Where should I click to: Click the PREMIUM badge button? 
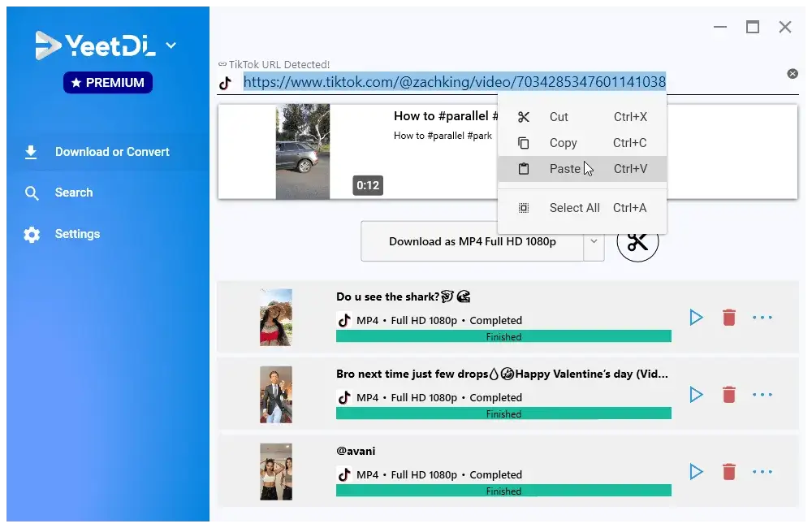click(108, 82)
